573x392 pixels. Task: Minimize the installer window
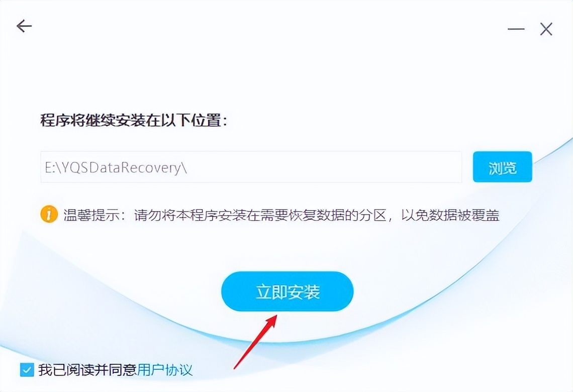point(516,29)
